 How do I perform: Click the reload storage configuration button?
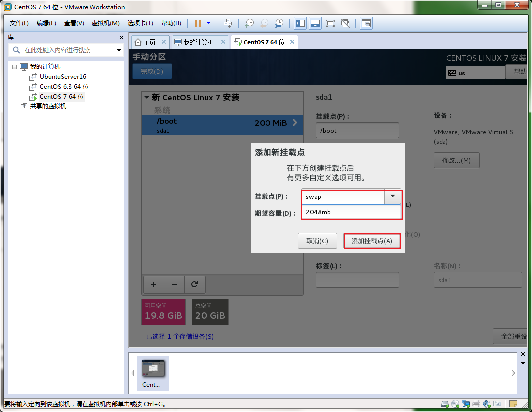(x=195, y=284)
